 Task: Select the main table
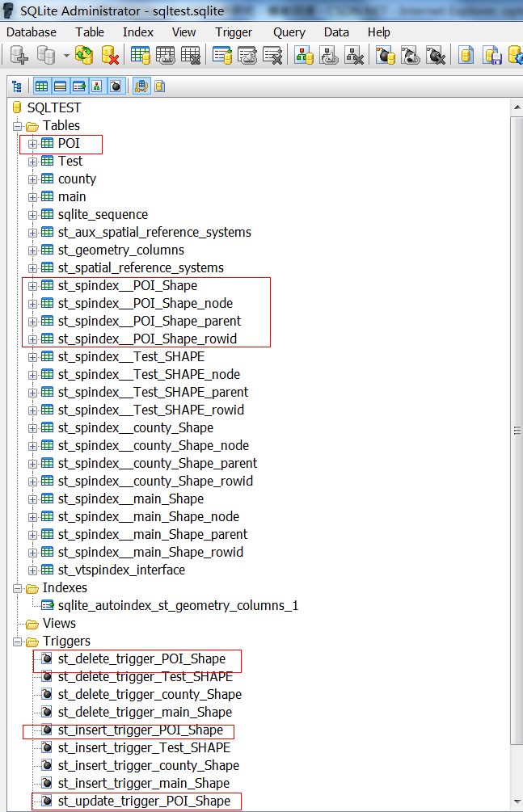pyautogui.click(x=71, y=197)
